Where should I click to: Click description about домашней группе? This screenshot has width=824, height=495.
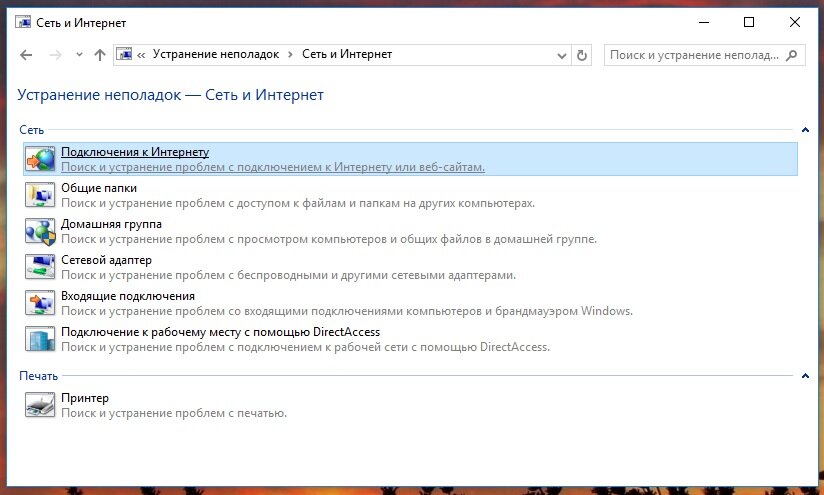click(329, 239)
